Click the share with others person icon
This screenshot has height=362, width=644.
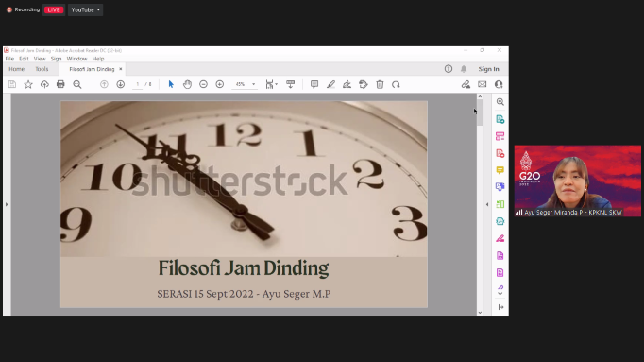point(499,84)
